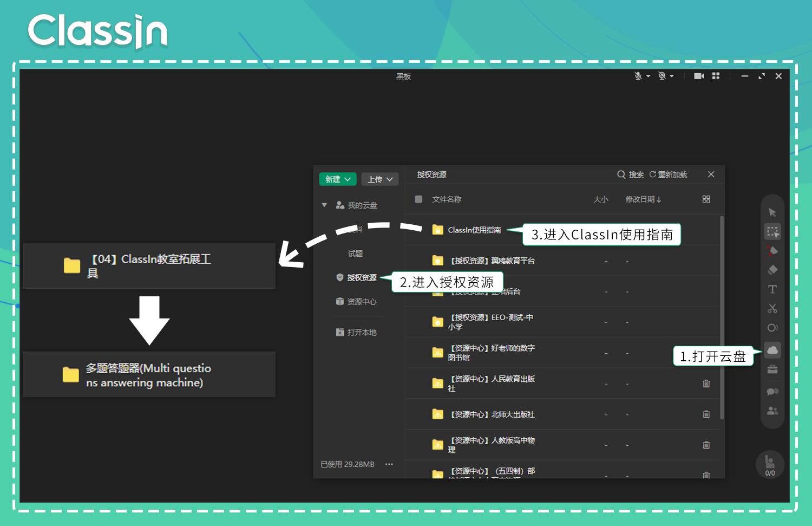This screenshot has height=526, width=812.
Task: Click the 搜索 search button
Action: [x=631, y=174]
